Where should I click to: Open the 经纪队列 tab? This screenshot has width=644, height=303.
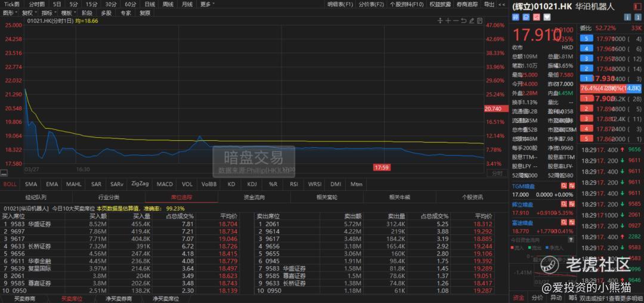36,197
